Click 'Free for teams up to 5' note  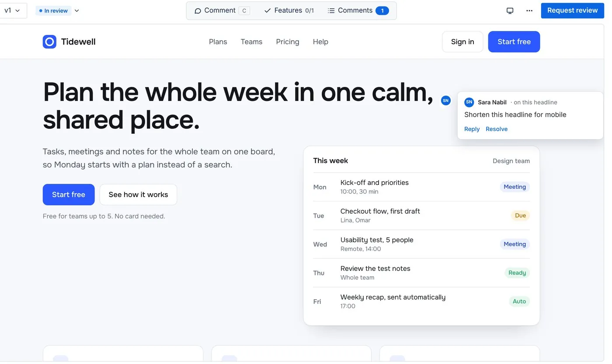(x=104, y=216)
